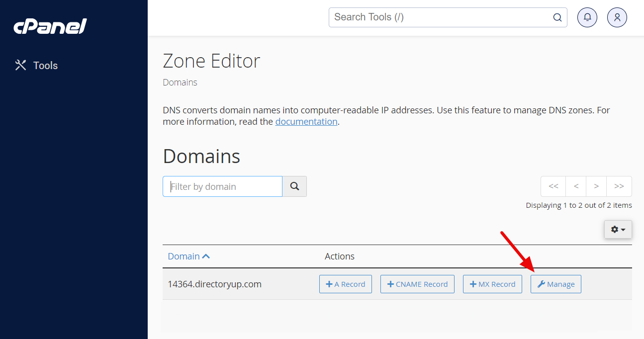The width and height of the screenshot is (644, 339).
Task: Add an MX Record for the domain
Action: (492, 284)
